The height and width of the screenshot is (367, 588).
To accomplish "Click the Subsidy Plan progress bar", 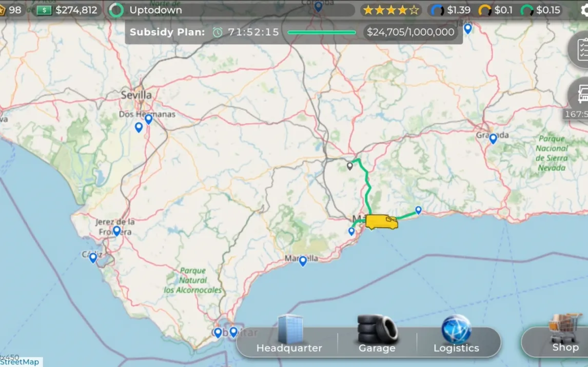I will 322,32.
